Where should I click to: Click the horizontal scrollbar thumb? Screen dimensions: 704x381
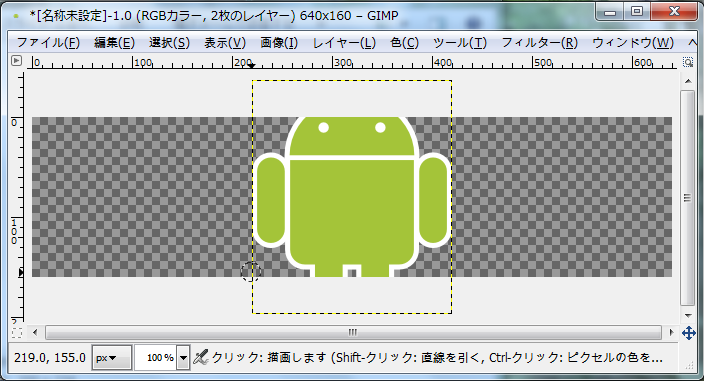coord(353,333)
